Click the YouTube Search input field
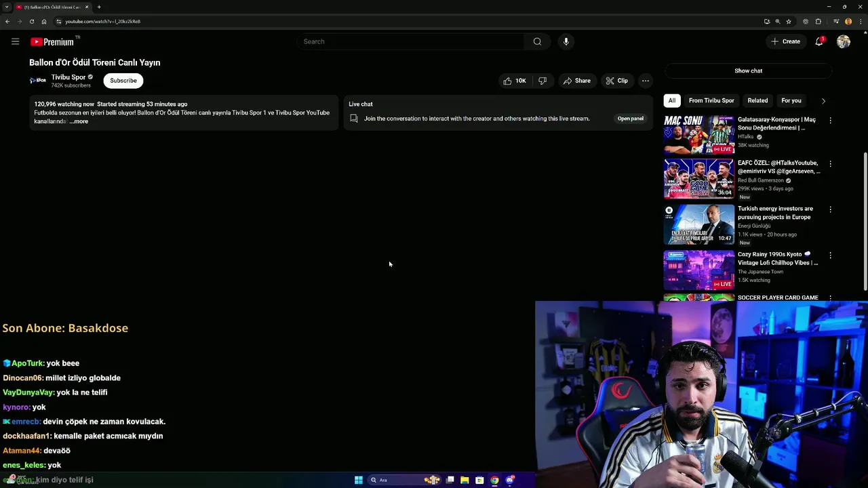This screenshot has height=488, width=868. coord(412,41)
